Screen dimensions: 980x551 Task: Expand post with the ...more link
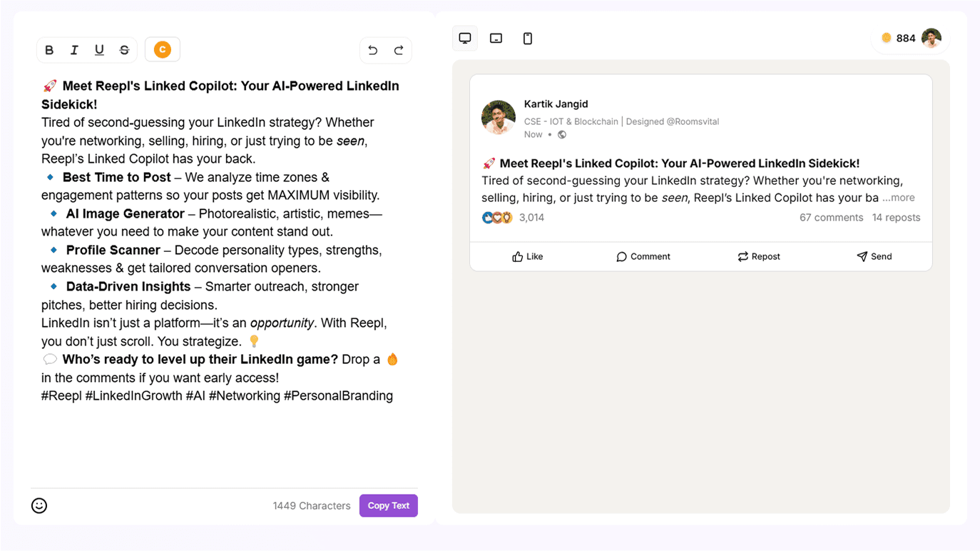tap(899, 198)
